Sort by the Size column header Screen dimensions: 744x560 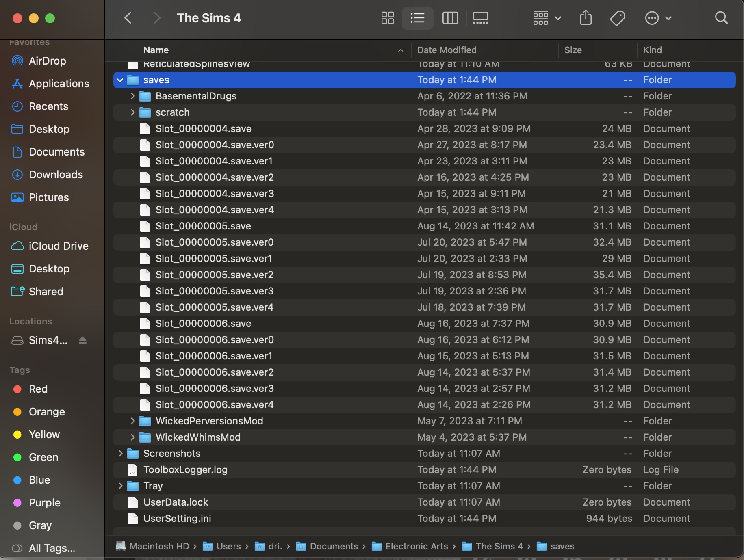(573, 50)
